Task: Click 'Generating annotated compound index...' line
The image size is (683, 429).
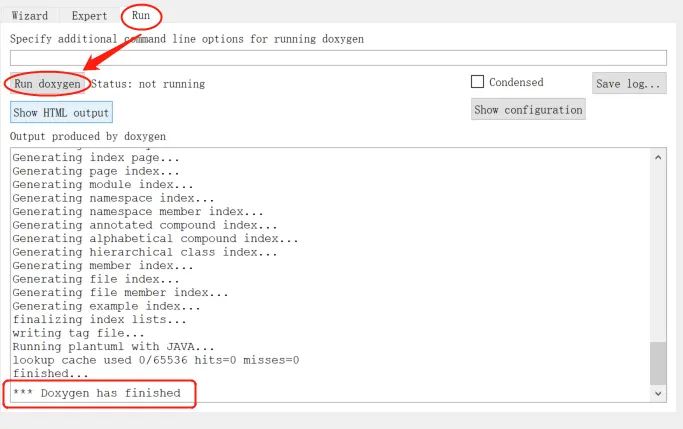Action: pyautogui.click(x=145, y=225)
